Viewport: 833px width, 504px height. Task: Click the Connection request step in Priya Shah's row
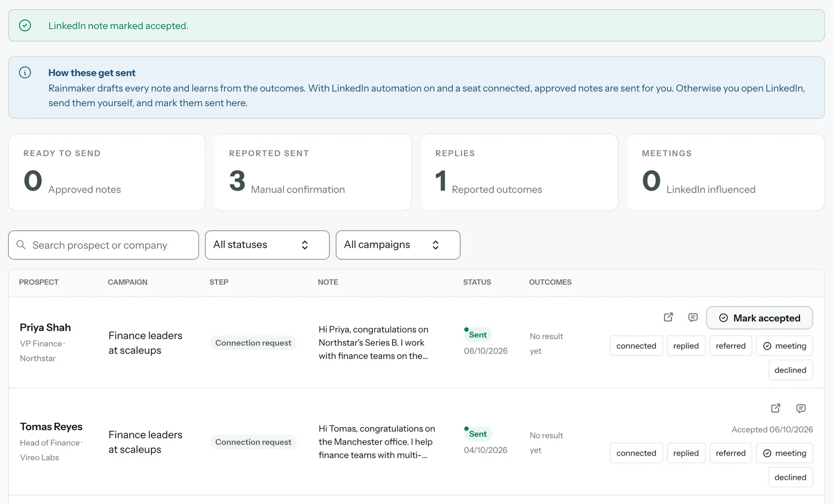coord(253,343)
